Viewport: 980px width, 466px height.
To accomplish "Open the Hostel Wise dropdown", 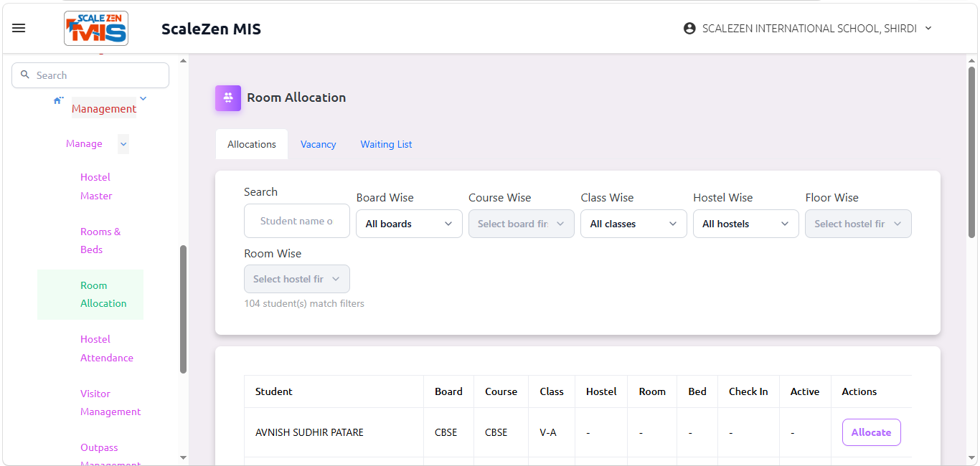I will pyautogui.click(x=746, y=224).
